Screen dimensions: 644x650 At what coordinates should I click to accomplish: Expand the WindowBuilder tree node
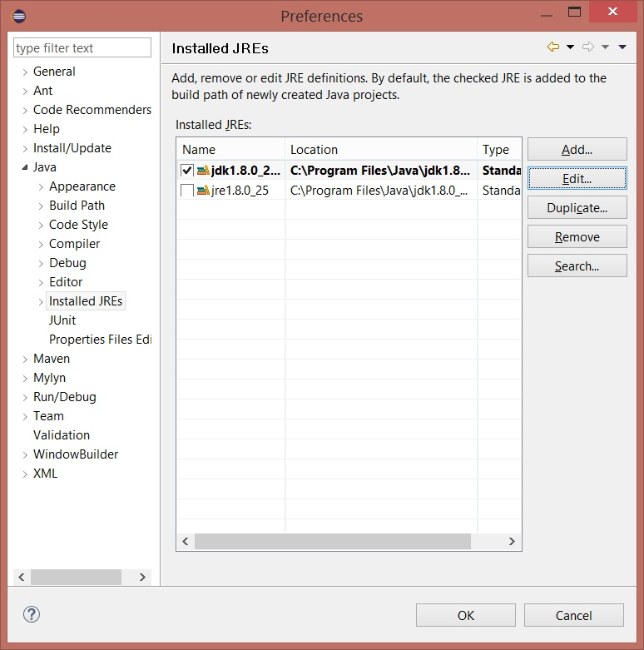pyautogui.click(x=25, y=454)
